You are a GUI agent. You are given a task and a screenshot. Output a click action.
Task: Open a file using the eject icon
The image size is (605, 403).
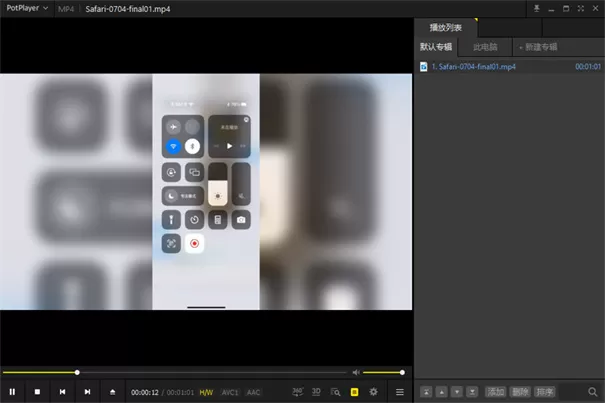(x=112, y=392)
